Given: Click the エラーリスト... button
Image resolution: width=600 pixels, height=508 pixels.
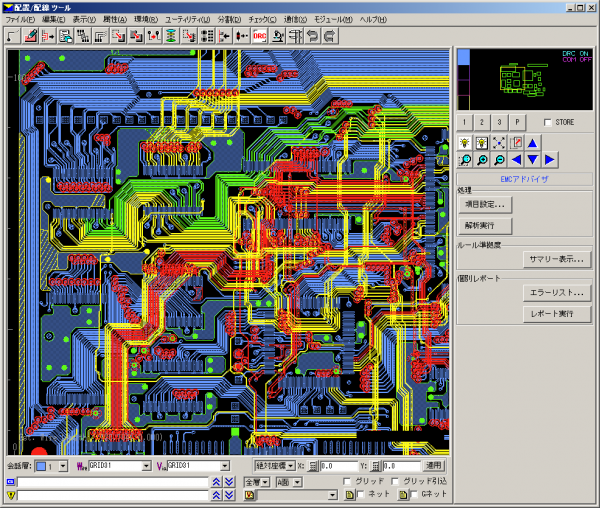Looking at the screenshot, I should coord(557,293).
